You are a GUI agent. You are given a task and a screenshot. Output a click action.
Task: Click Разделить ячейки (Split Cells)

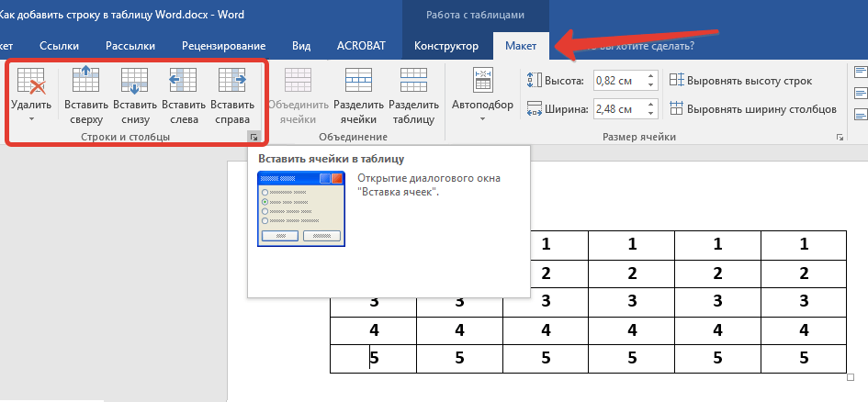click(x=358, y=96)
